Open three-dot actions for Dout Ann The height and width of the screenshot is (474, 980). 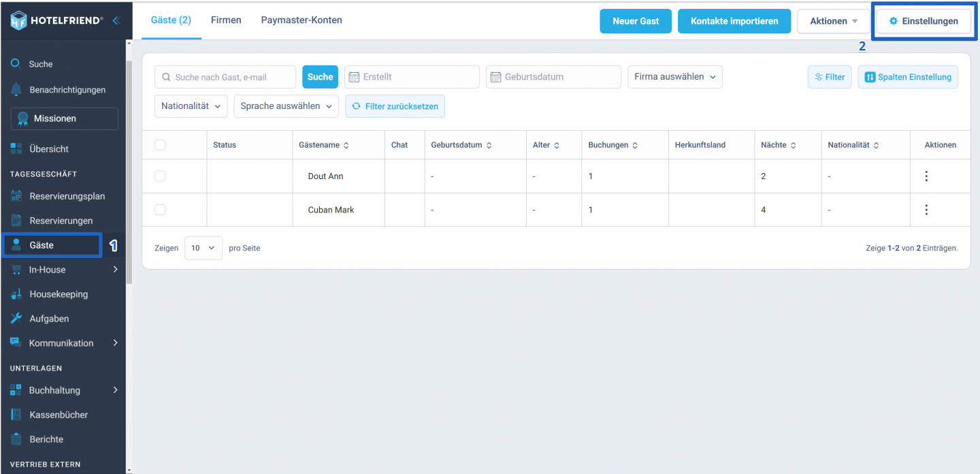pos(926,176)
